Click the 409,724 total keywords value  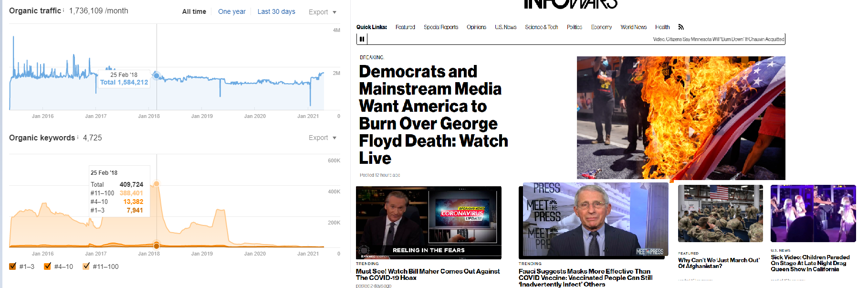pyautogui.click(x=131, y=184)
